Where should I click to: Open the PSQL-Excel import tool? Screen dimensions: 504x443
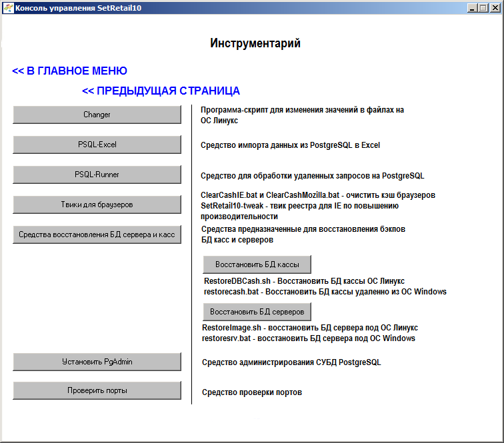pos(97,145)
